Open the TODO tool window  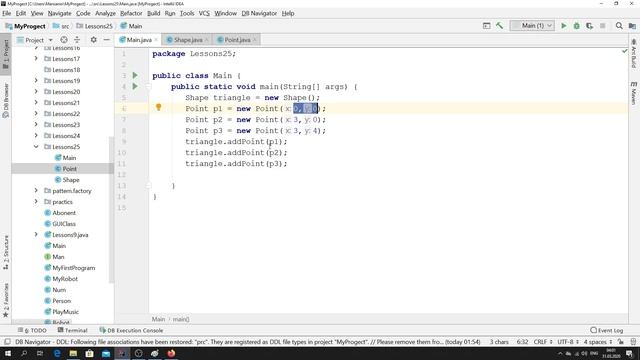(x=32, y=330)
